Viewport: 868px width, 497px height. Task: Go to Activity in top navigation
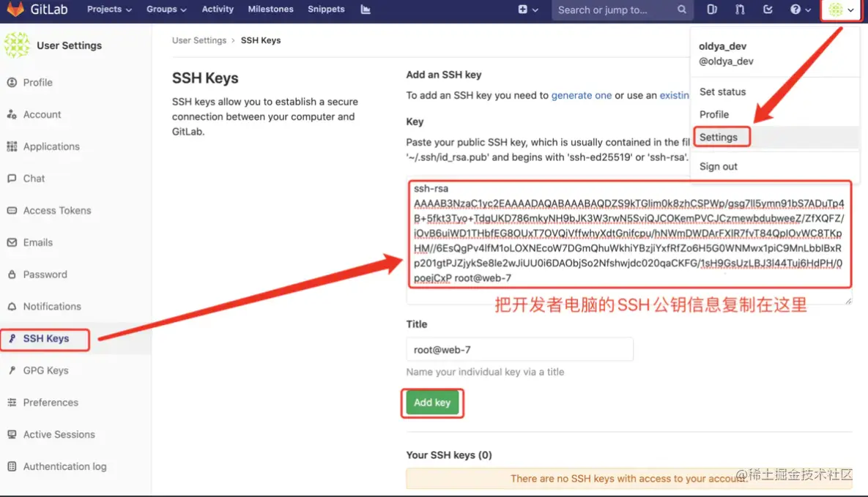tap(218, 10)
